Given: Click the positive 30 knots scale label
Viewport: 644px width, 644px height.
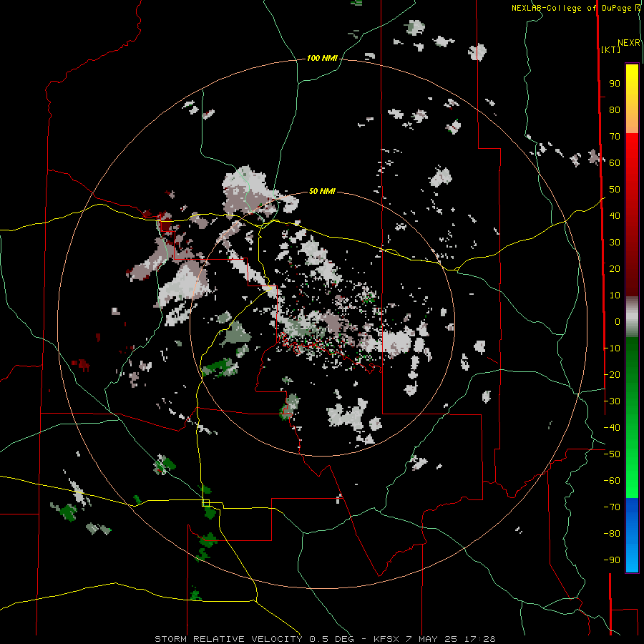Looking at the screenshot, I should (615, 243).
